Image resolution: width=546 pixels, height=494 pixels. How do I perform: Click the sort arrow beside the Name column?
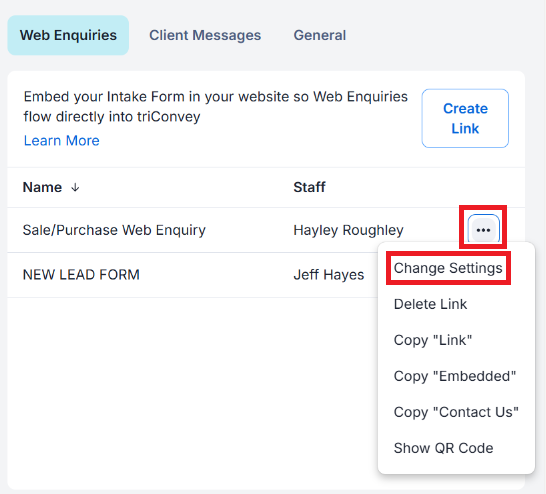75,188
